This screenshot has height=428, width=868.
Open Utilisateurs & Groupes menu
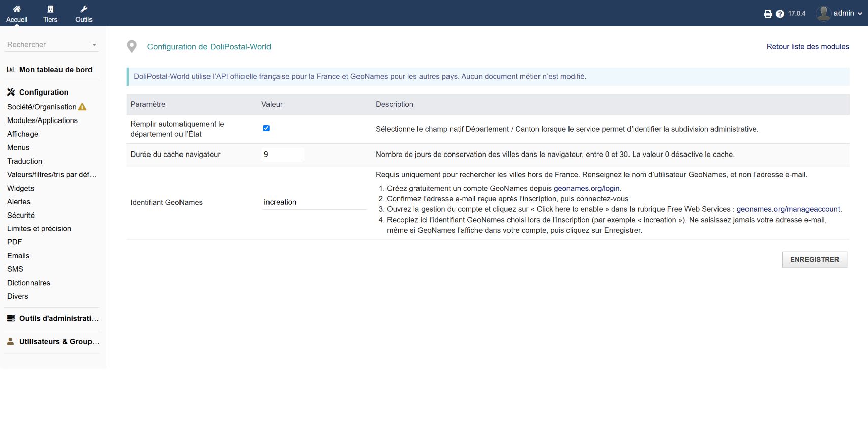[59, 341]
